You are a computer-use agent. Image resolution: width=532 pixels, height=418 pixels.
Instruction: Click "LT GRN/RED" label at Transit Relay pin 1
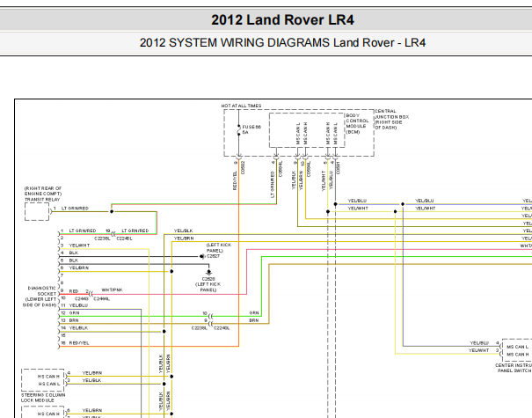[x=75, y=209]
